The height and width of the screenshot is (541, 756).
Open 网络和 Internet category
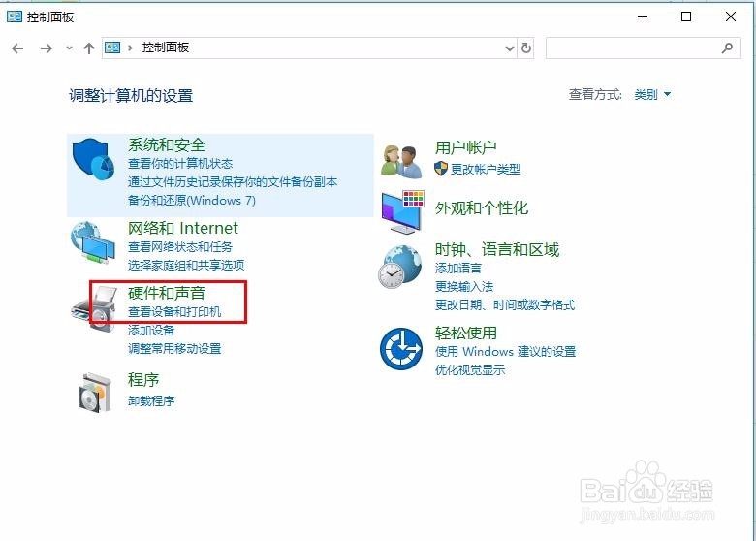pyautogui.click(x=183, y=228)
